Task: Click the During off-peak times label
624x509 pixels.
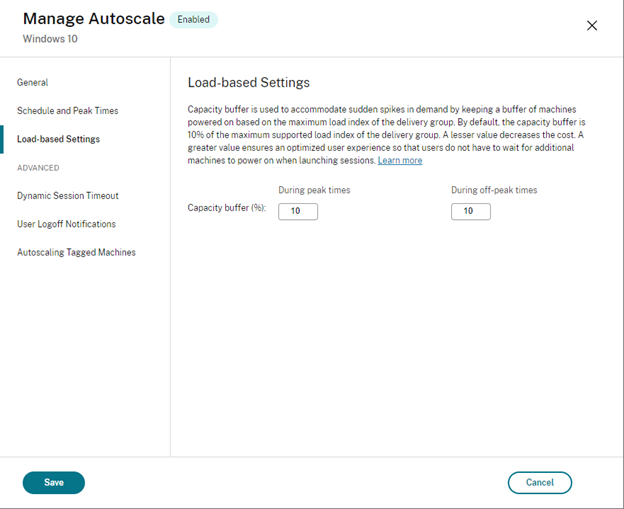Action: pyautogui.click(x=494, y=190)
